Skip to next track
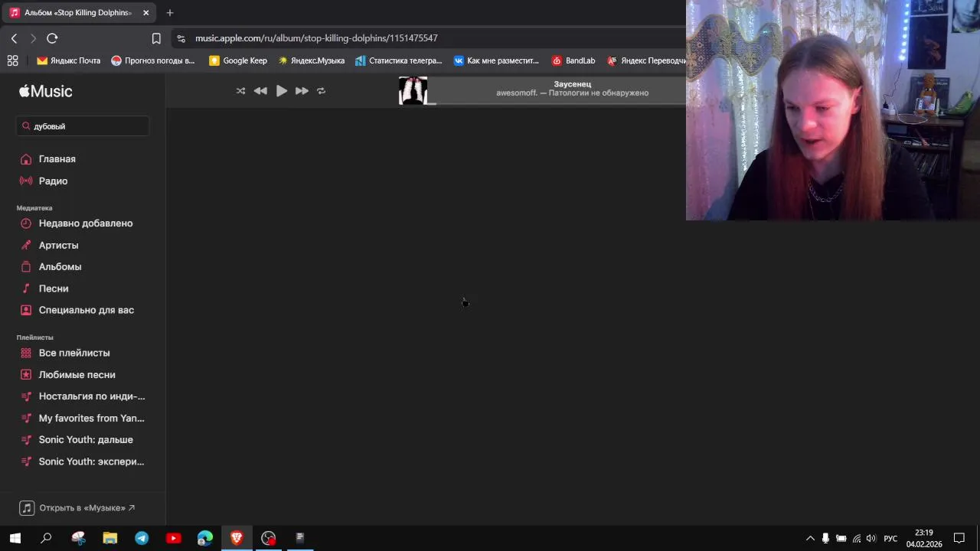The height and width of the screenshot is (551, 980). (302, 91)
